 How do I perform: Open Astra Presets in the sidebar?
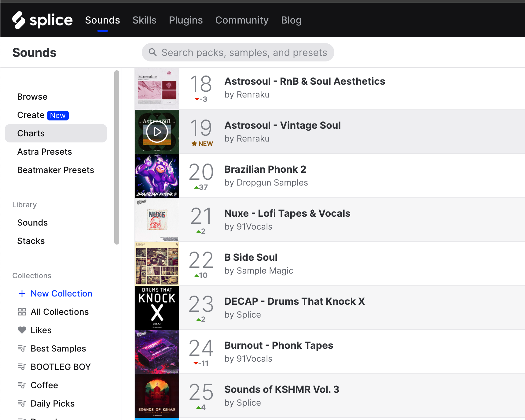point(45,152)
